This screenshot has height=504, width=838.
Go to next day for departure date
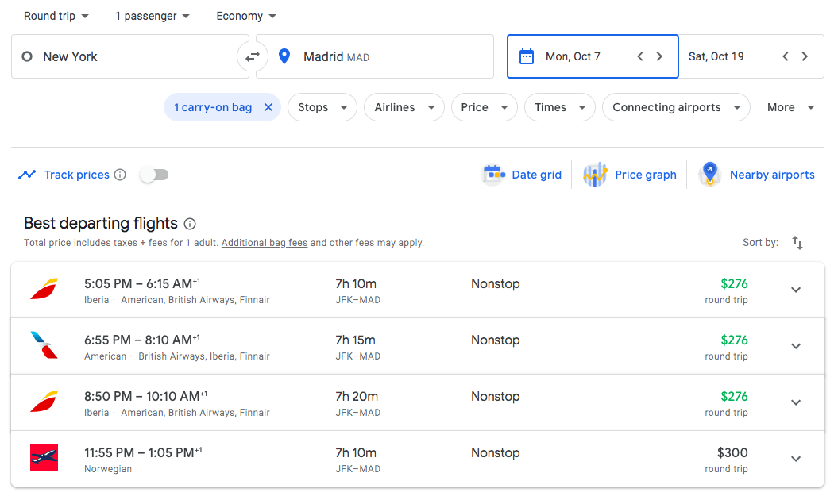(659, 56)
